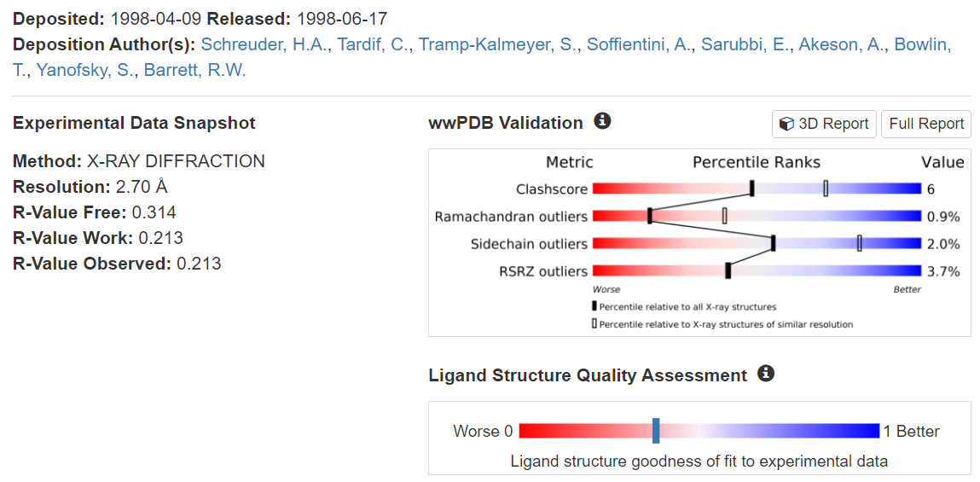Viewport: 980px width, 482px height.
Task: Click author Barrett, R.W. link
Action: point(194,70)
